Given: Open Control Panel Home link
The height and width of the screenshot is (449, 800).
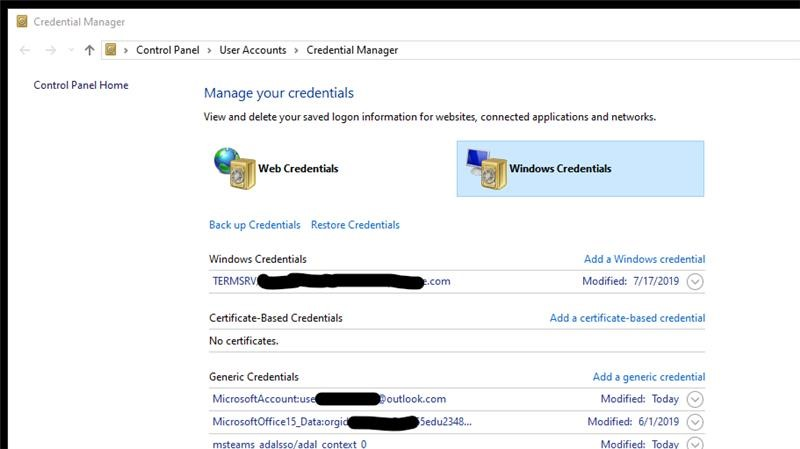Looking at the screenshot, I should pyautogui.click(x=81, y=85).
